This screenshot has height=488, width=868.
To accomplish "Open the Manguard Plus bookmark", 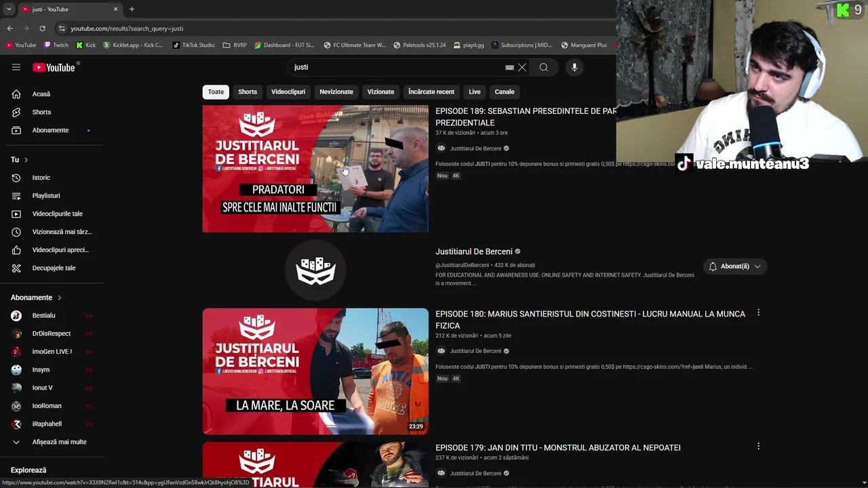I will (x=584, y=45).
